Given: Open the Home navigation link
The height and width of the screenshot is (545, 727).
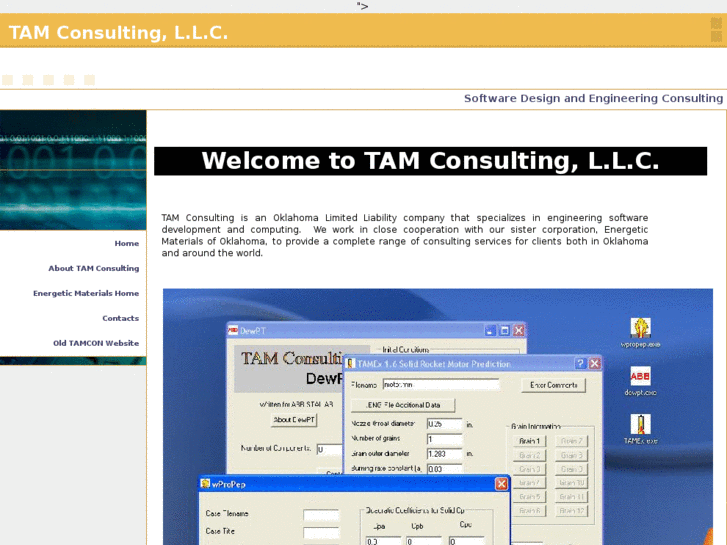Looking at the screenshot, I should [x=127, y=243].
